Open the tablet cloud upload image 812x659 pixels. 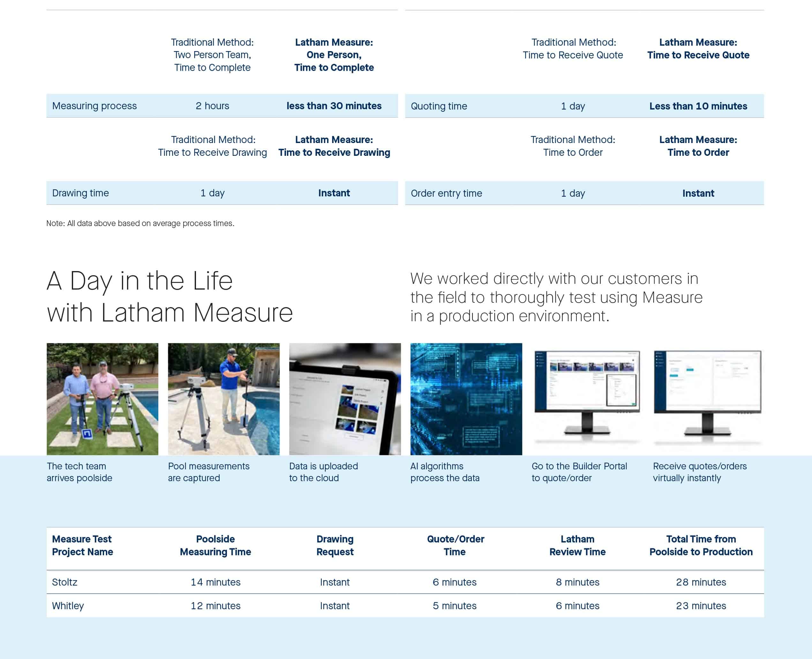[x=344, y=398]
